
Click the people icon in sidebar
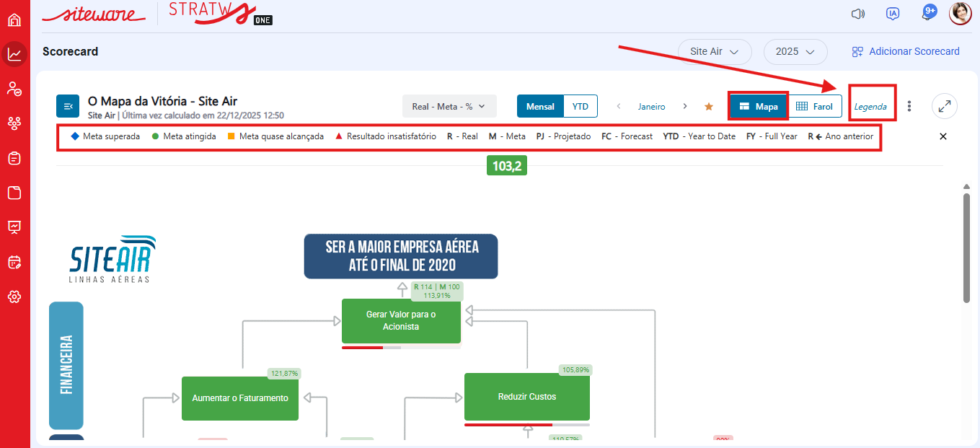point(14,89)
